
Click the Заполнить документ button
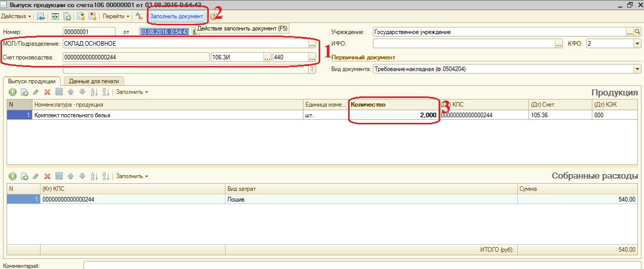pos(177,16)
